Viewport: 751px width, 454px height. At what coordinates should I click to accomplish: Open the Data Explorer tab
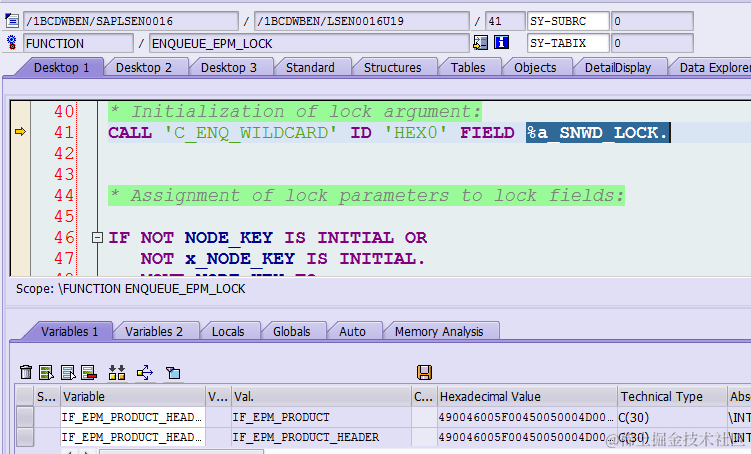714,68
